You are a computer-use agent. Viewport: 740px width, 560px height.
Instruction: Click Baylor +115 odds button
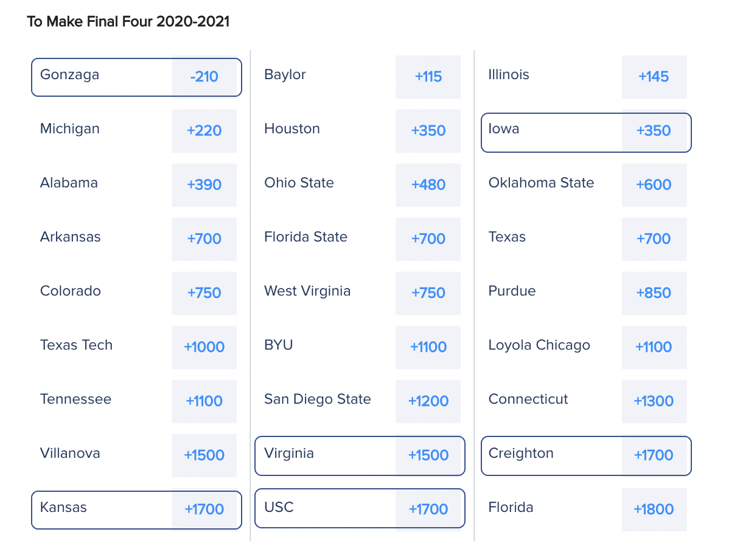tap(428, 77)
